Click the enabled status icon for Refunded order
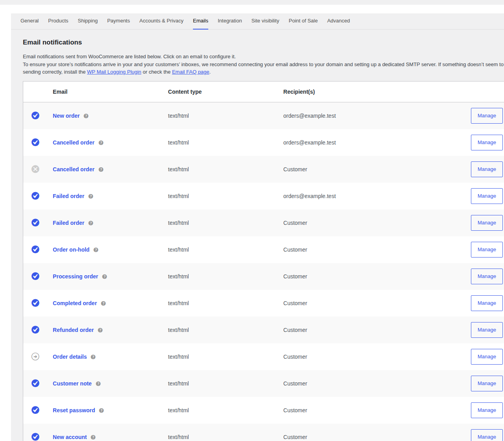The height and width of the screenshot is (441, 504). pos(35,330)
